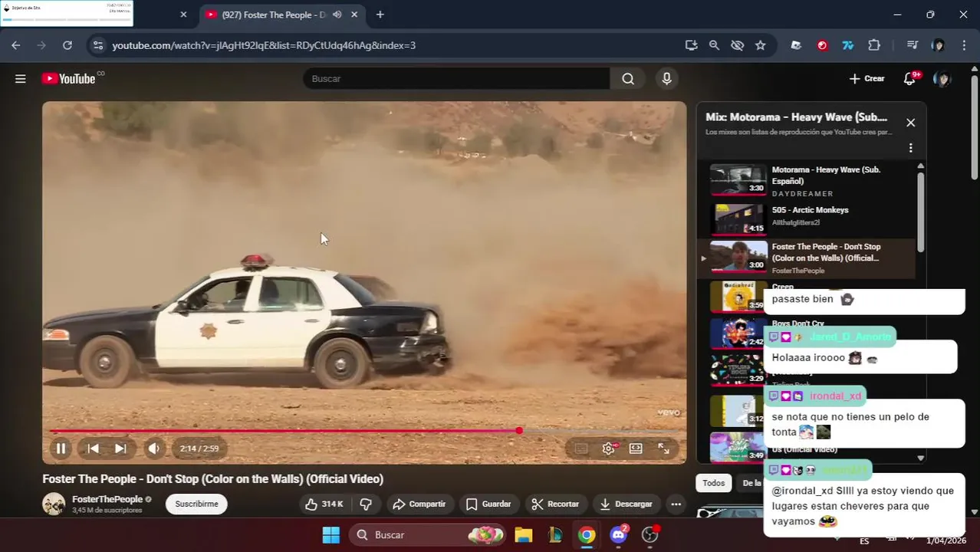The image size is (980, 552).
Task: Click the Recortar clip button
Action: point(555,504)
